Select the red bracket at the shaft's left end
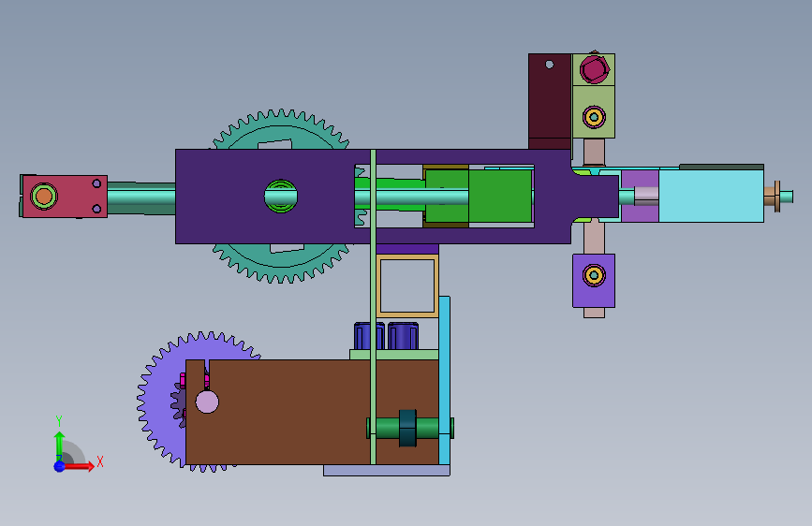The height and width of the screenshot is (526, 812). click(65, 197)
